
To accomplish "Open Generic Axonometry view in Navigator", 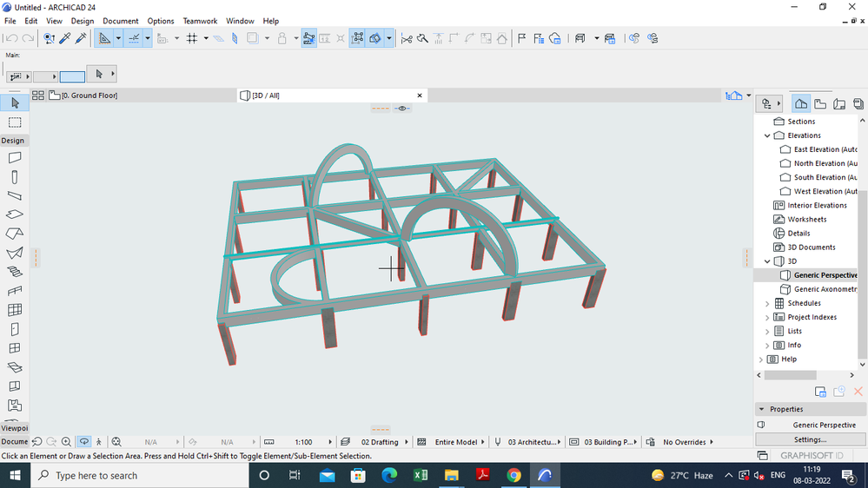I will (825, 289).
